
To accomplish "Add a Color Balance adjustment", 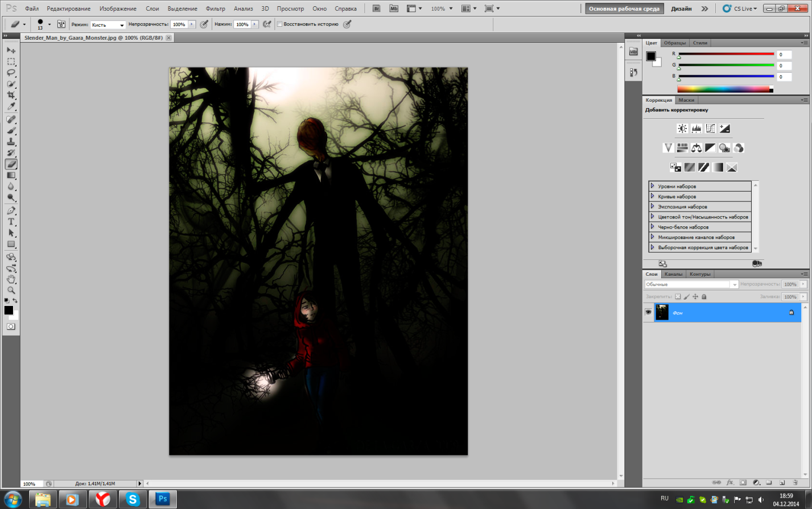I will click(696, 148).
